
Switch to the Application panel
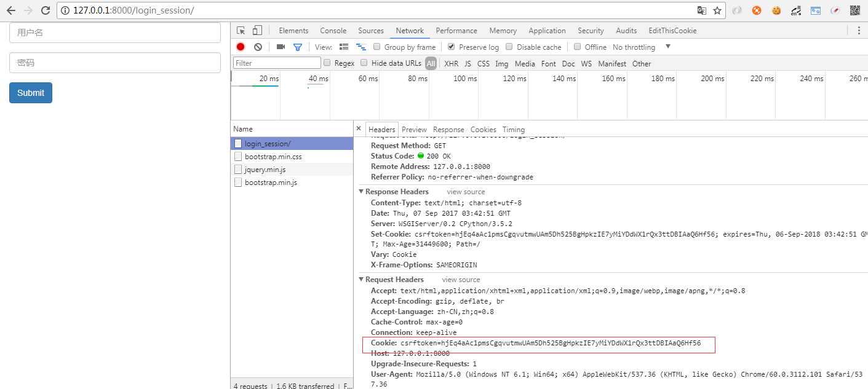click(x=547, y=31)
